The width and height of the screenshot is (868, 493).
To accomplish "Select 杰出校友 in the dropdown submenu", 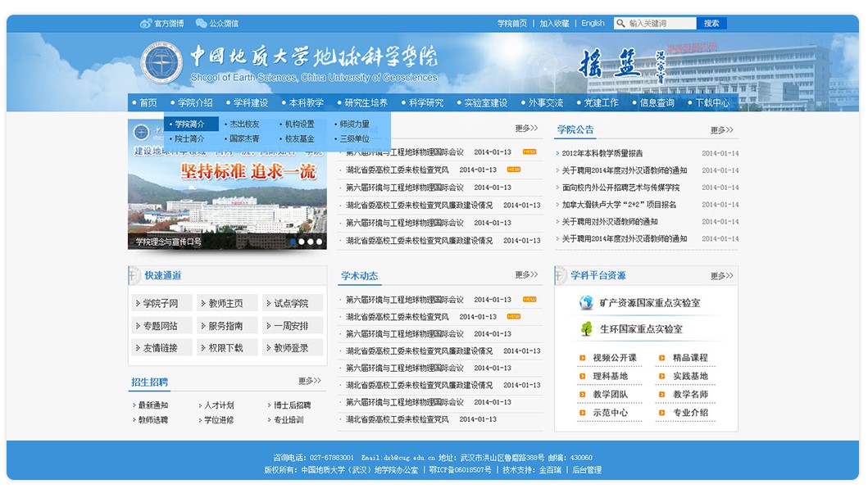I will pos(244,124).
